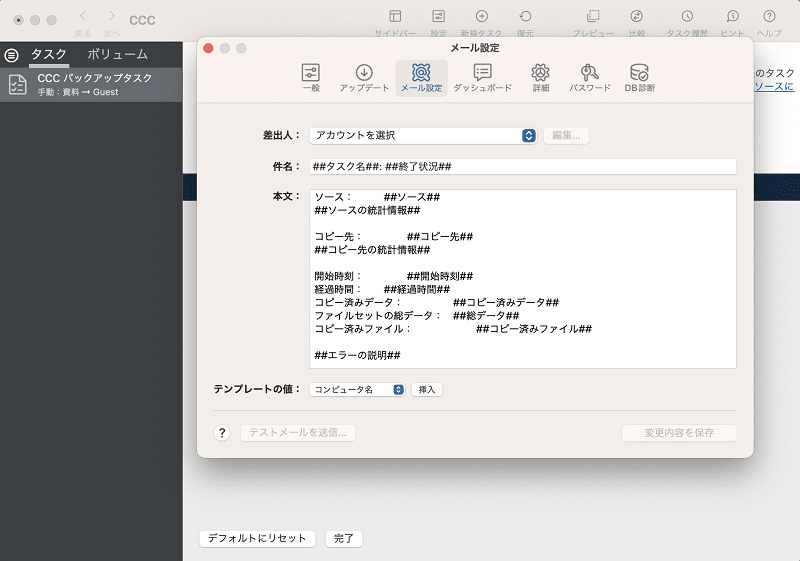Open the help question mark button

tap(222, 433)
